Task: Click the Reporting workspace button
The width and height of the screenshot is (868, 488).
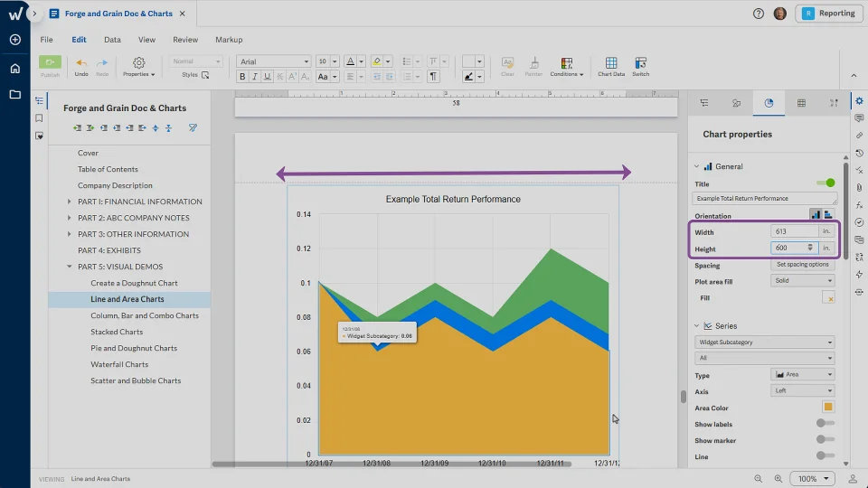Action: (829, 14)
